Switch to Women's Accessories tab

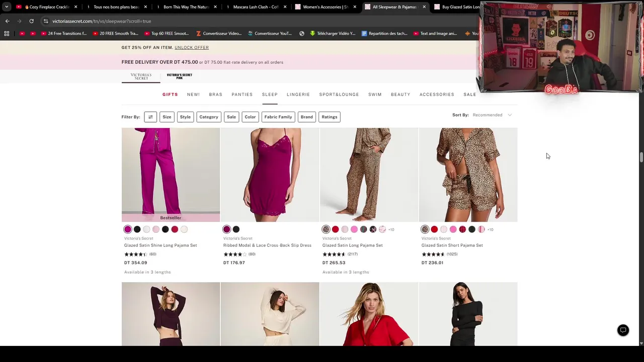click(x=325, y=7)
